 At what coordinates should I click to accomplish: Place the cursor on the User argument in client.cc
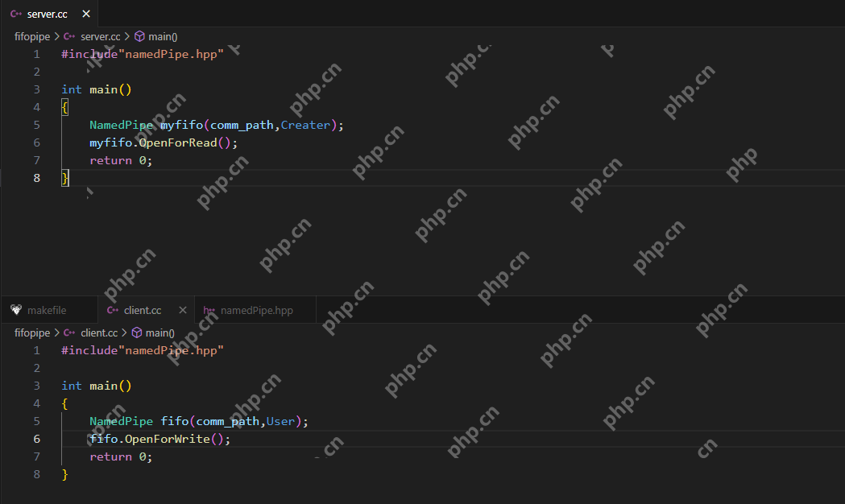click(x=281, y=421)
